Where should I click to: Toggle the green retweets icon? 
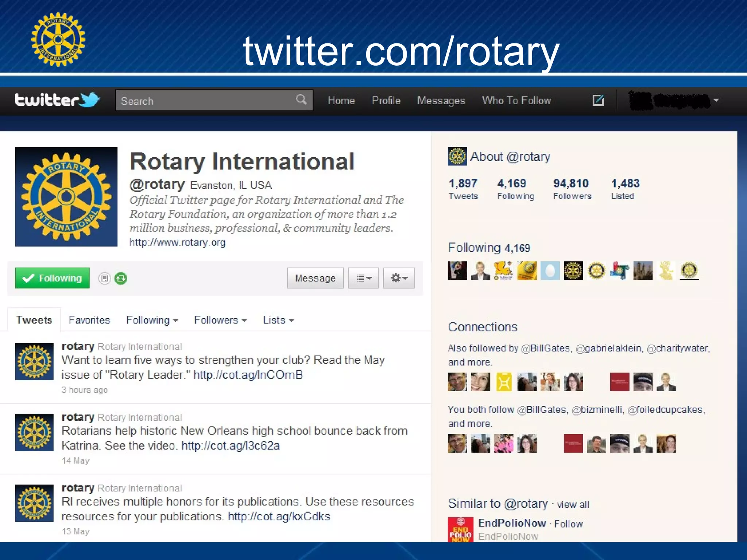coord(121,279)
